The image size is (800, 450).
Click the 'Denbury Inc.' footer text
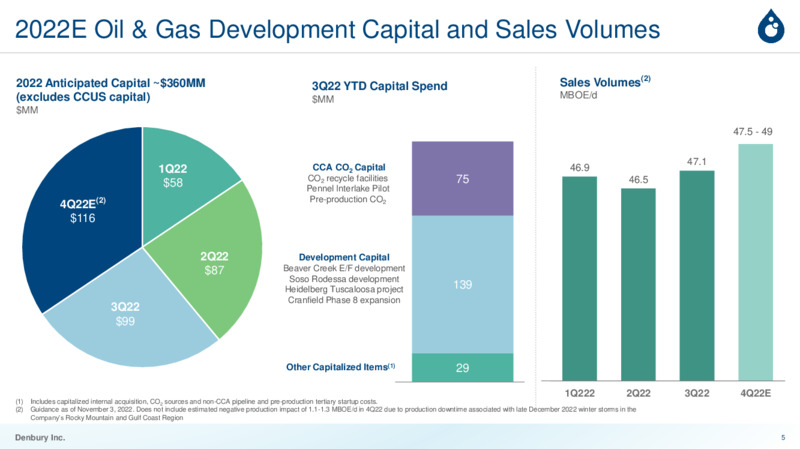(40, 437)
